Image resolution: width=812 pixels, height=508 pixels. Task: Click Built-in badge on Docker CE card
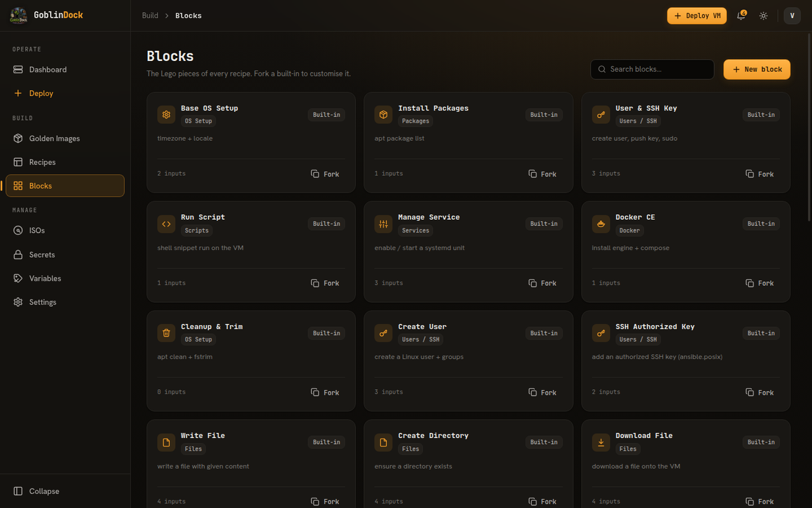761,224
